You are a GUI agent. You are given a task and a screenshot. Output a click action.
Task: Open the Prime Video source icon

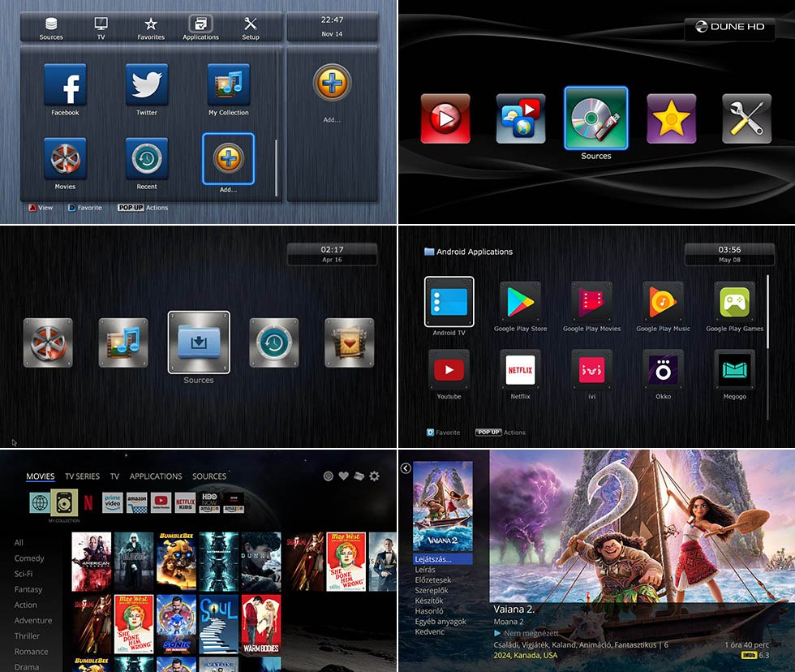(x=113, y=502)
